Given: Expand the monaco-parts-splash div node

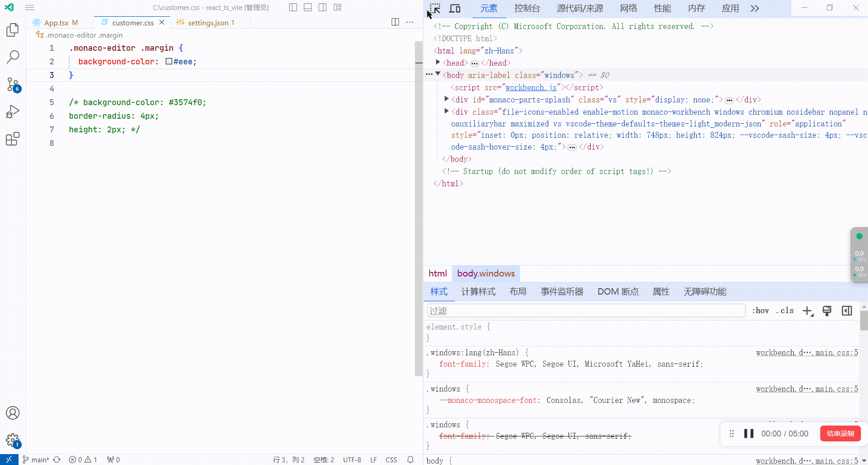Looking at the screenshot, I should [447, 99].
